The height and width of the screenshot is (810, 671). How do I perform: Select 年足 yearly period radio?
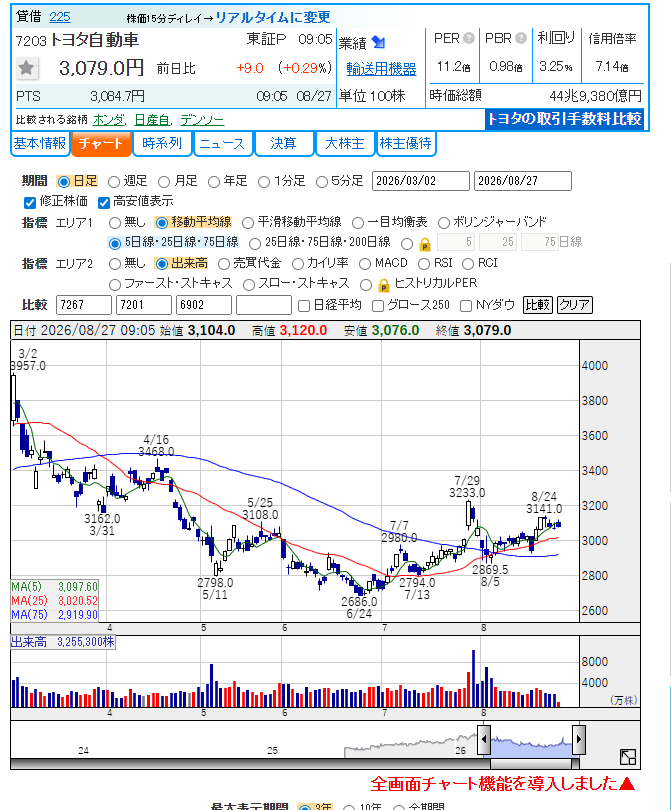(214, 182)
